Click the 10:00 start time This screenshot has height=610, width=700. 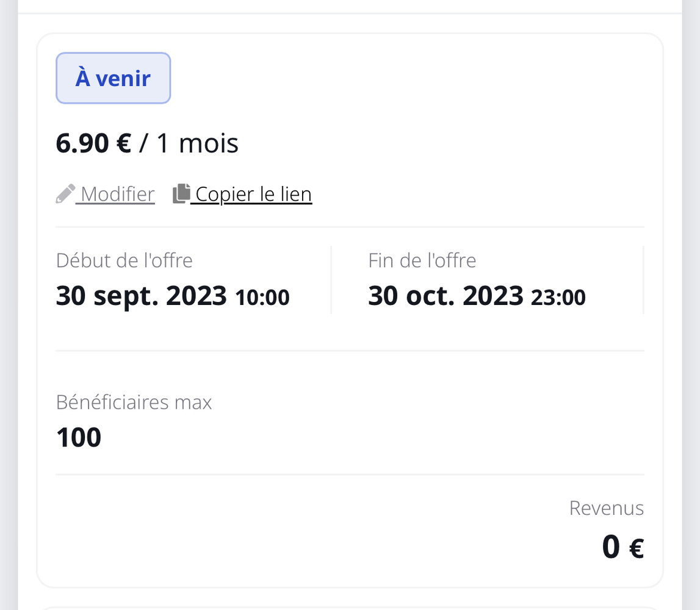click(x=262, y=298)
